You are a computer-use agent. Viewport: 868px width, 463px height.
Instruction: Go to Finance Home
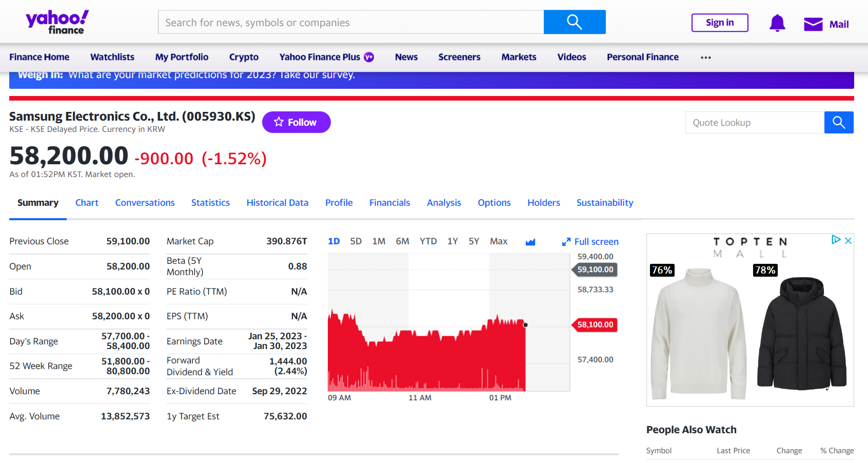coord(39,57)
